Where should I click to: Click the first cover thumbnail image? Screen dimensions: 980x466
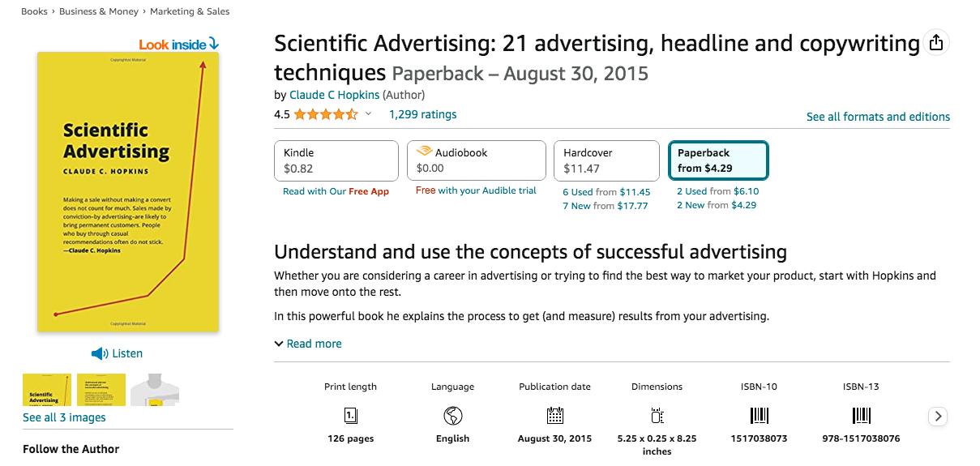click(47, 390)
